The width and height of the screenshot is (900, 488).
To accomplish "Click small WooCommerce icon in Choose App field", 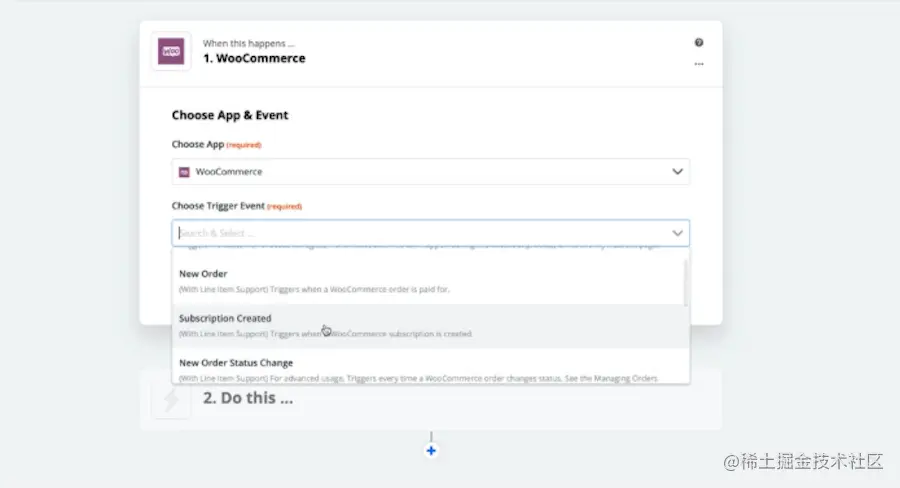I will 184,172.
